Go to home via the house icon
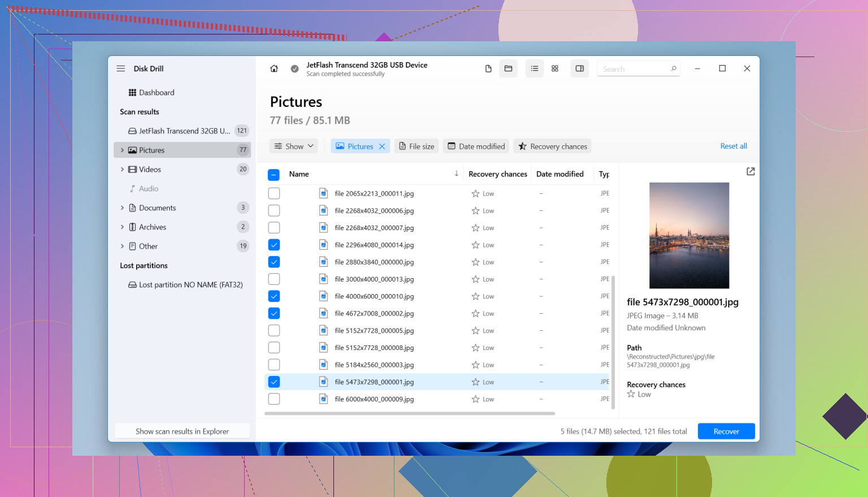Viewport: 868px width, 497px height. [274, 68]
